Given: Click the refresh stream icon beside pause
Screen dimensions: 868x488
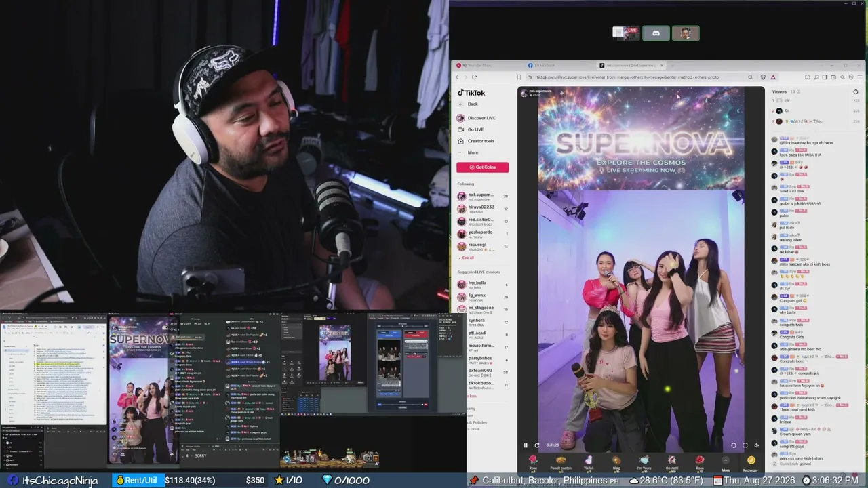Looking at the screenshot, I should coord(537,445).
